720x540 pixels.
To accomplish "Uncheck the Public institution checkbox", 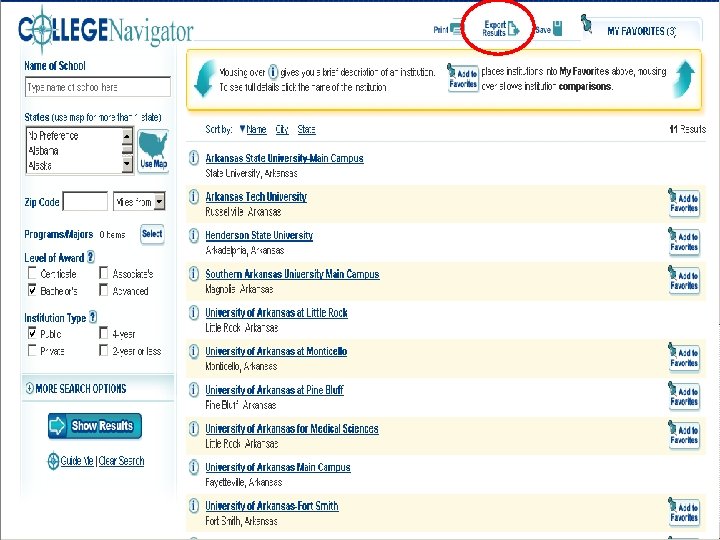I will (x=32, y=333).
